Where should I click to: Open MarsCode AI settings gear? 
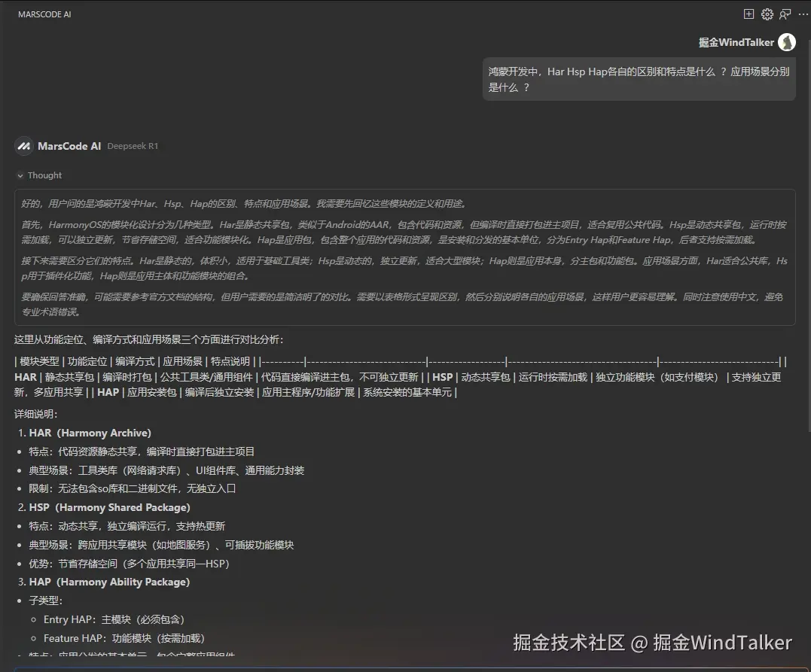767,14
